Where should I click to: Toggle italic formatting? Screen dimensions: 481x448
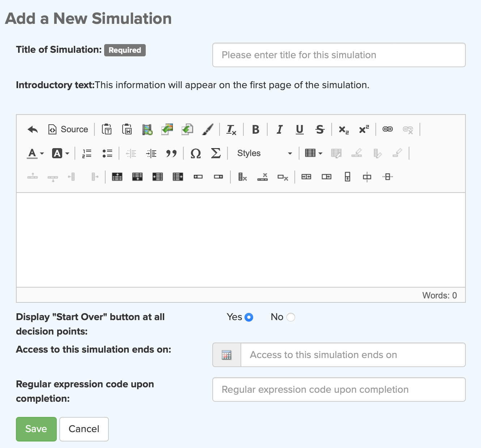pos(280,129)
